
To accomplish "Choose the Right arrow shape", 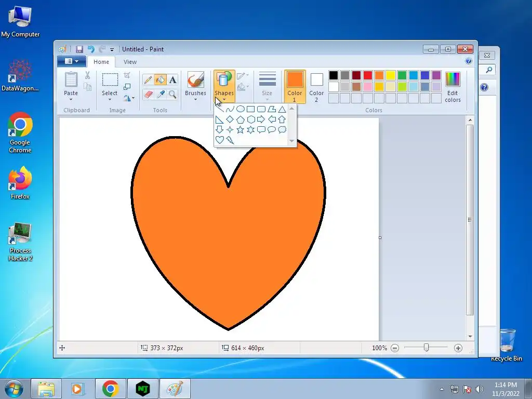I will pyautogui.click(x=261, y=119).
